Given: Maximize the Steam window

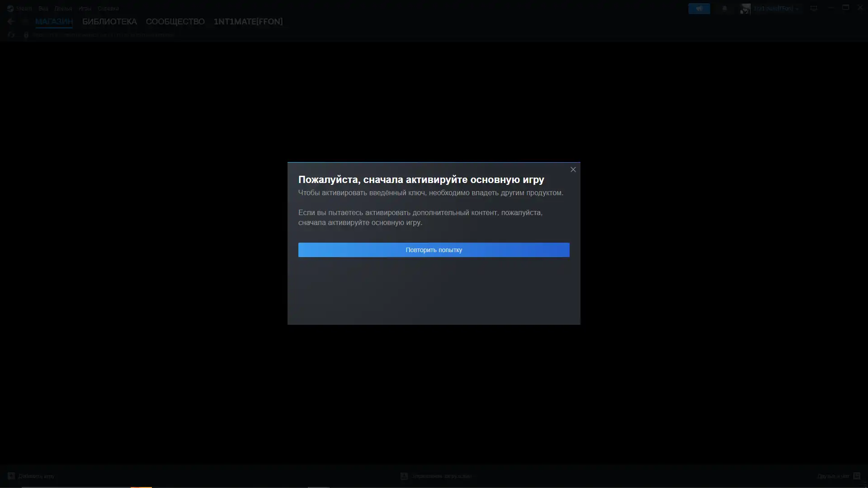Looking at the screenshot, I should pyautogui.click(x=845, y=8).
